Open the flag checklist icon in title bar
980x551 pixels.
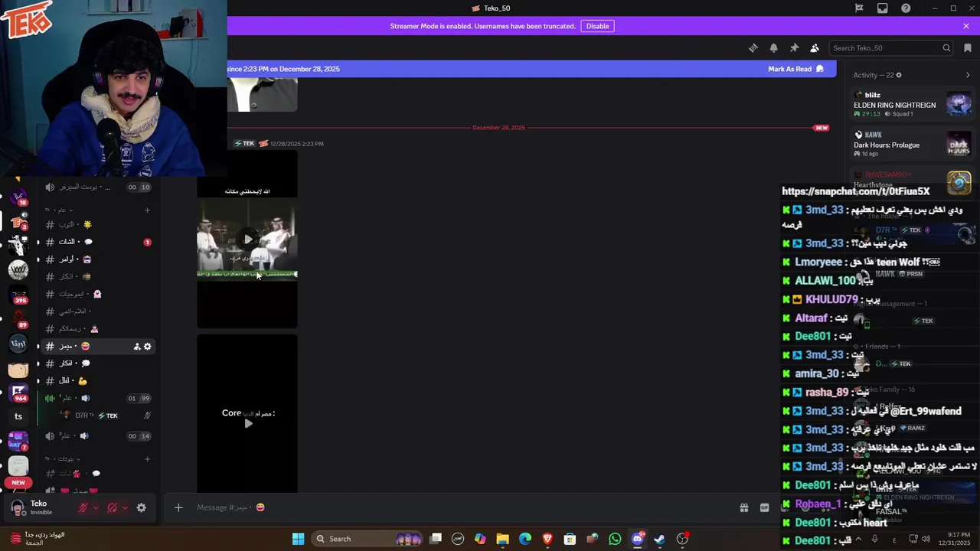point(859,8)
